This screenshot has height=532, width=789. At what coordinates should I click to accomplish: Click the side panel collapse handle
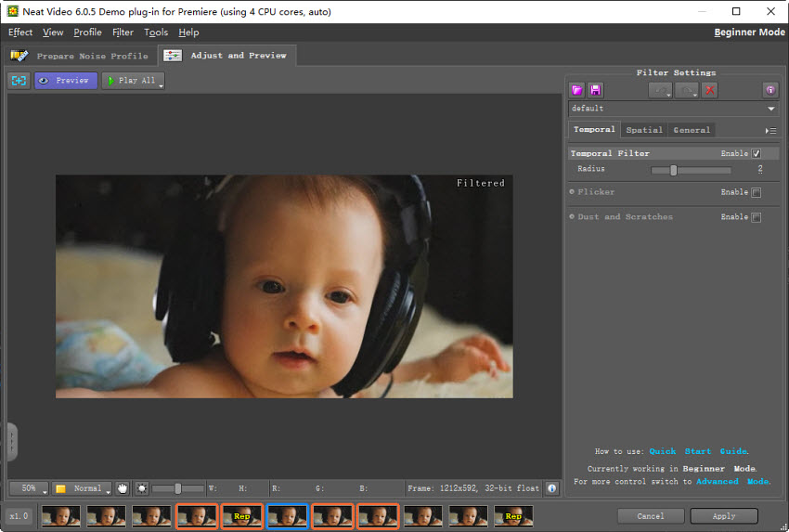tap(12, 442)
